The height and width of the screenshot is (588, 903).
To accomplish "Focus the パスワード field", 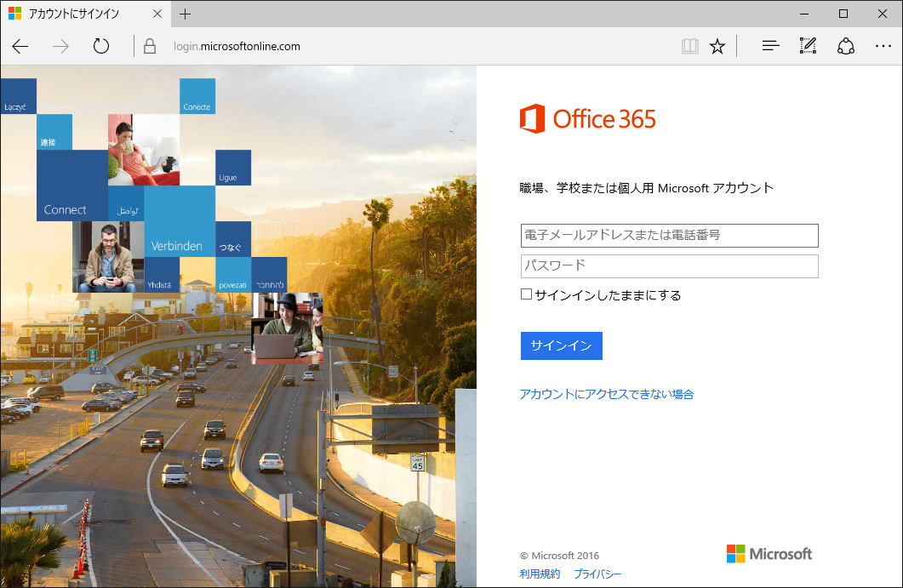I will 669,266.
